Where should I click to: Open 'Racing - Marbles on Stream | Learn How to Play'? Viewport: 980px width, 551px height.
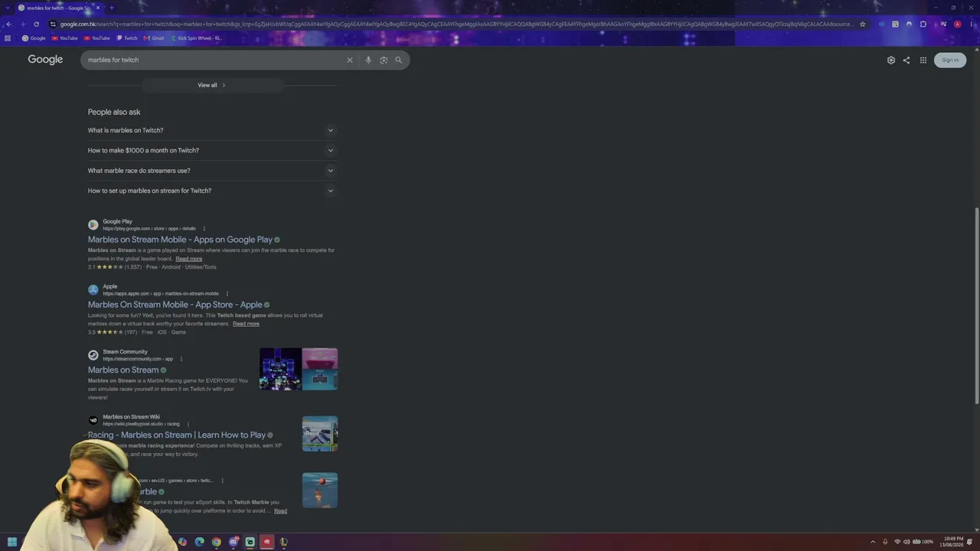coord(177,435)
